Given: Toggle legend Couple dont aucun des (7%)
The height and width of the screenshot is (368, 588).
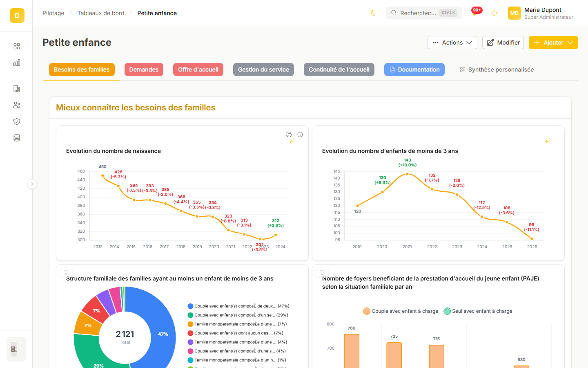Looking at the screenshot, I should click(235, 333).
